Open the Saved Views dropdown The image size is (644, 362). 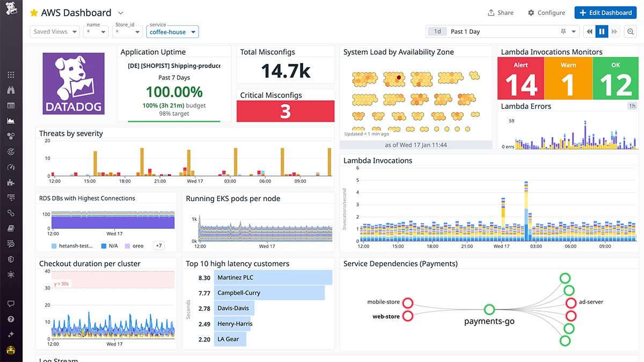click(54, 31)
